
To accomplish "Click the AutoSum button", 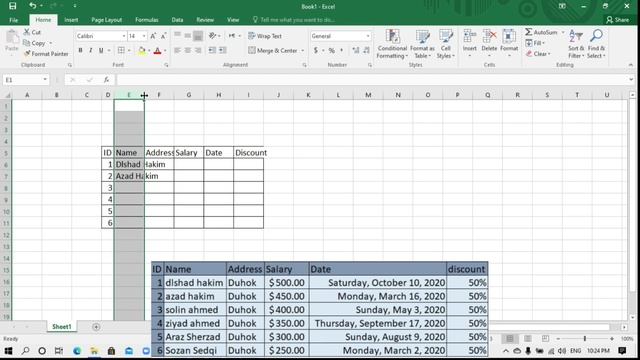I will [x=542, y=32].
